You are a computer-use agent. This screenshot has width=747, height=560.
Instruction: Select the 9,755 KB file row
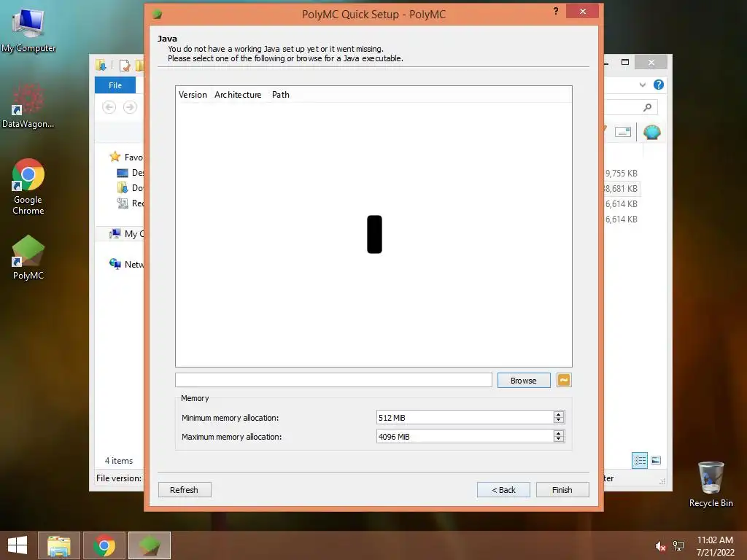tap(622, 174)
